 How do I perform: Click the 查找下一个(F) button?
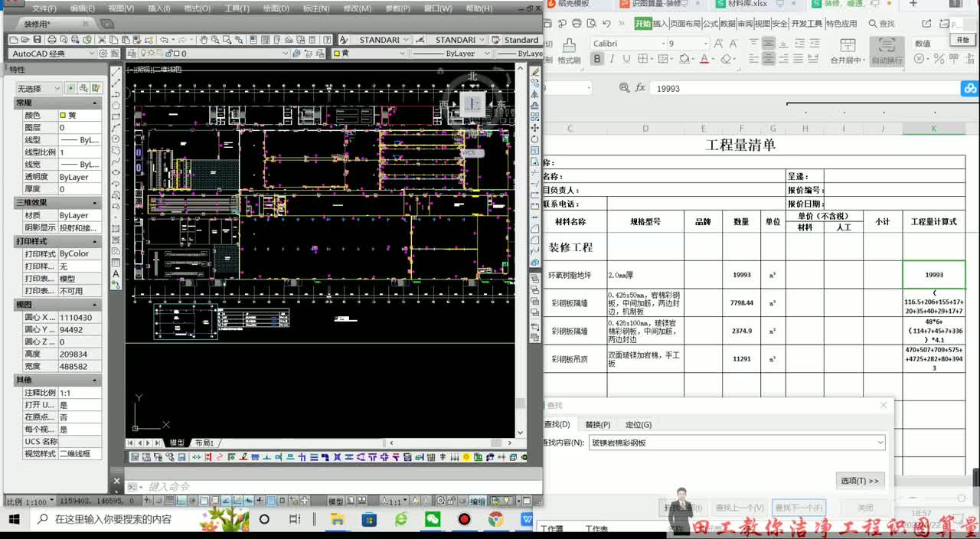(x=799, y=508)
